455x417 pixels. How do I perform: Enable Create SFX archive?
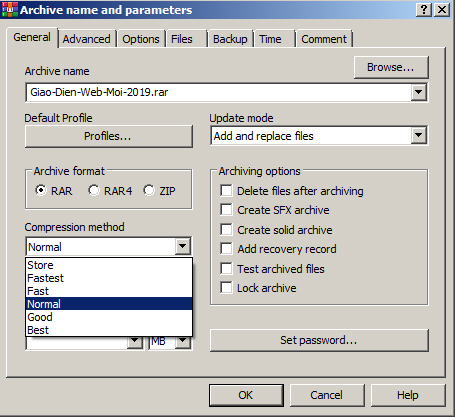226,210
